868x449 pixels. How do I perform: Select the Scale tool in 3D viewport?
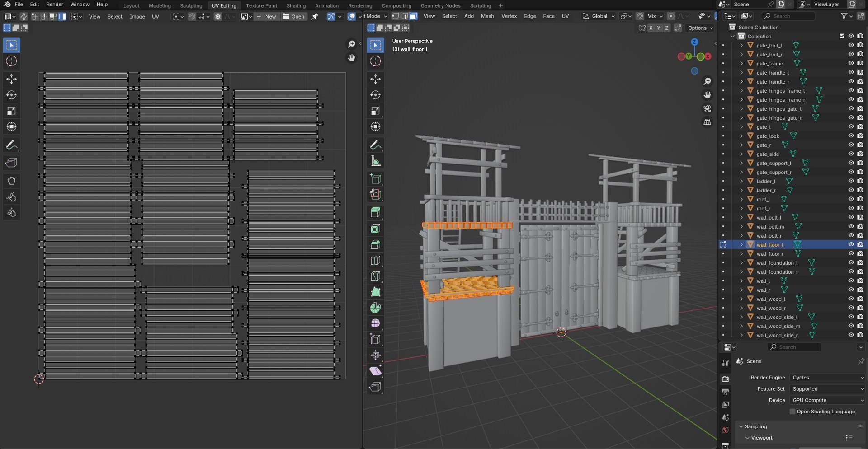pyautogui.click(x=375, y=111)
